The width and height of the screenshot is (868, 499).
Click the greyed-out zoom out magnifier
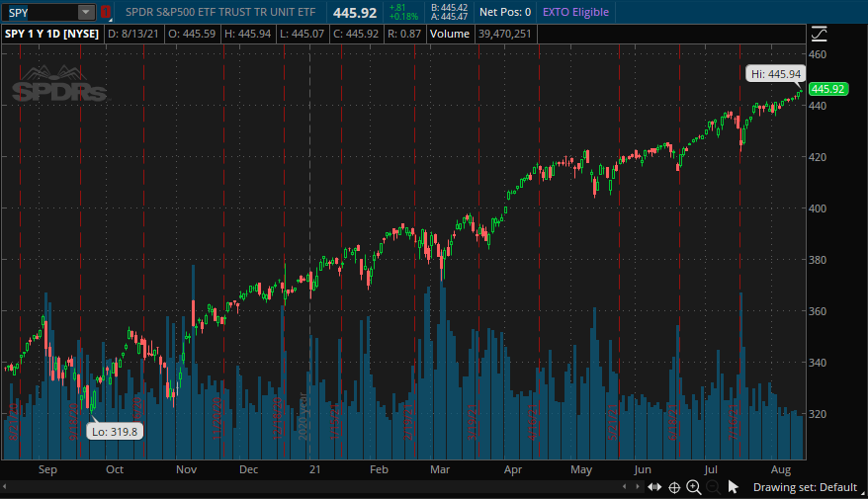[x=713, y=487]
